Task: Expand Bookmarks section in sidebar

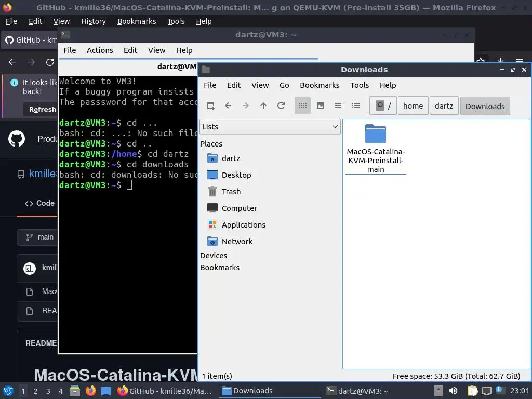Action: click(220, 268)
